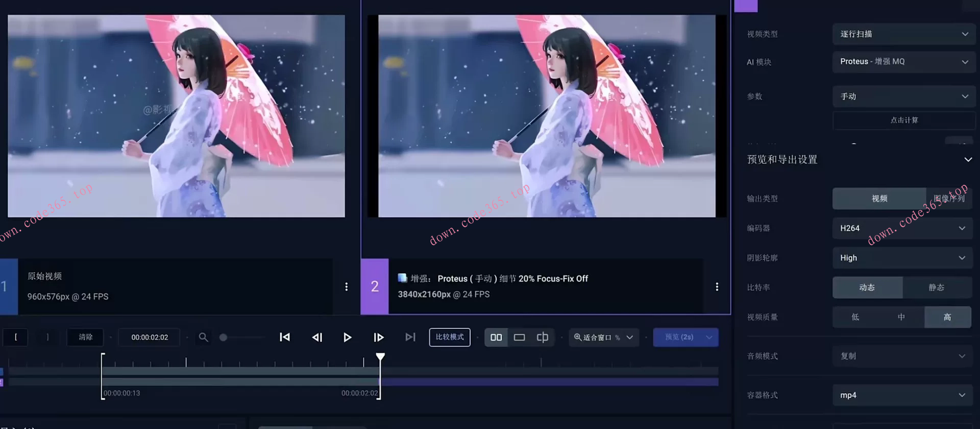Open options menu for original video
Image resolution: width=980 pixels, height=429 pixels.
click(347, 287)
